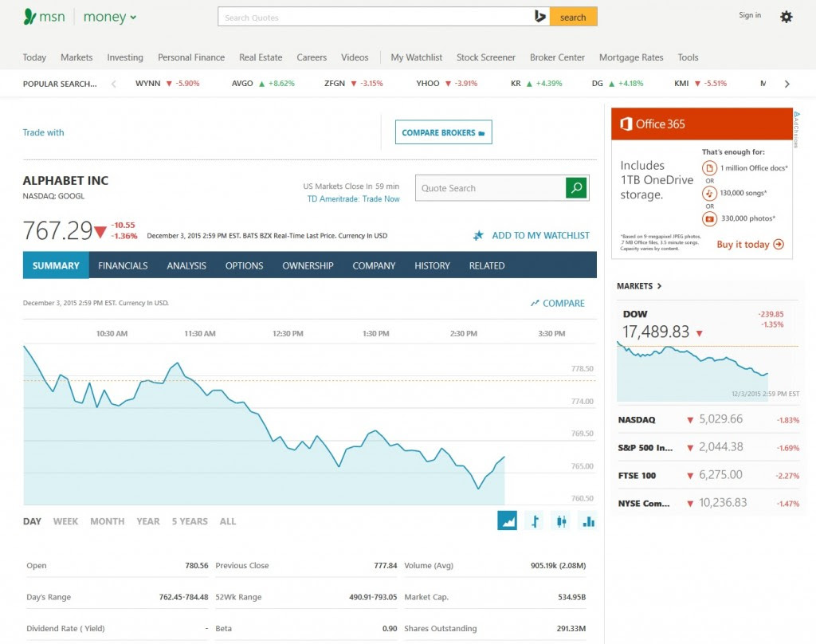Click the Trade with link
The image size is (816, 644).
point(43,132)
